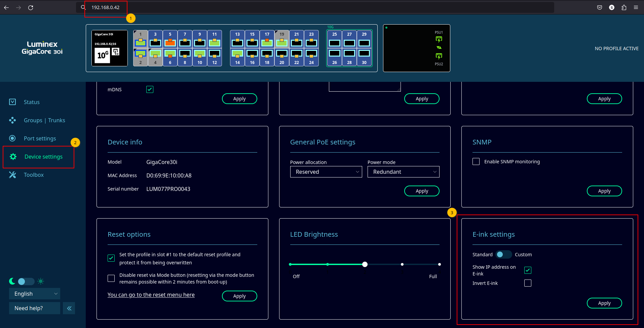Image resolution: width=644 pixels, height=328 pixels.
Task: Select 10G port 25 on the switch diagram
Action: pos(334,43)
